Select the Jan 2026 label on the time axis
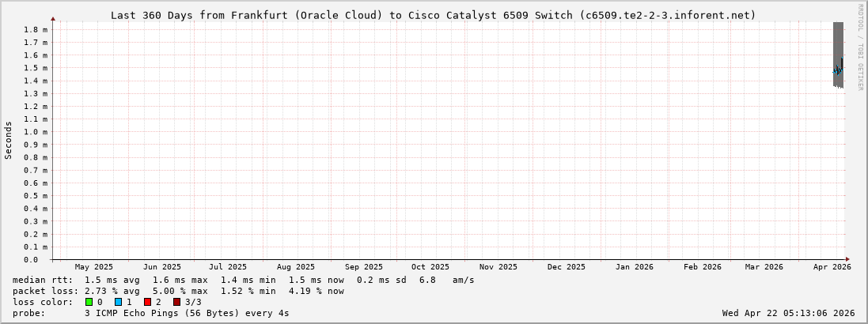The width and height of the screenshot is (868, 324). click(x=634, y=267)
